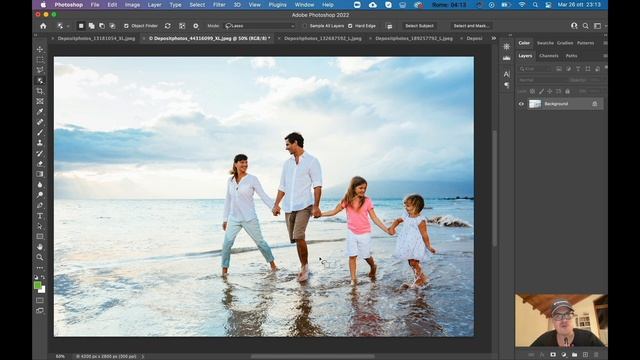Expand hidden document tabs double arrow
This screenshot has height=360, width=640.
[493, 38]
